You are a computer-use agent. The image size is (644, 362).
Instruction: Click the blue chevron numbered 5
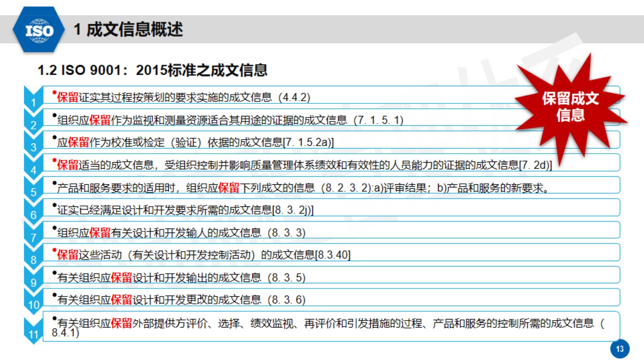tap(33, 188)
